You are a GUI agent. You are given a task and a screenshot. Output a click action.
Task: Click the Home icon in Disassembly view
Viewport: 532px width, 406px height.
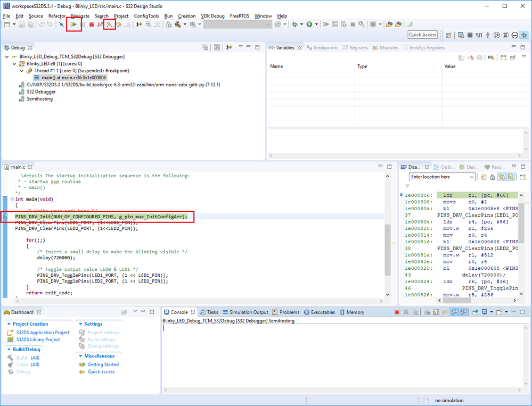[493, 177]
